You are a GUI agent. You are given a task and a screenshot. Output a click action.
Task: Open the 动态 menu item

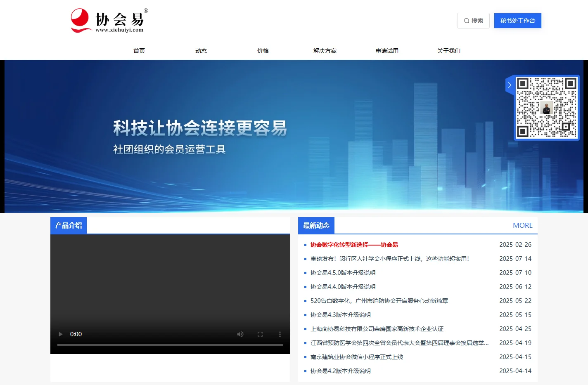pyautogui.click(x=201, y=51)
